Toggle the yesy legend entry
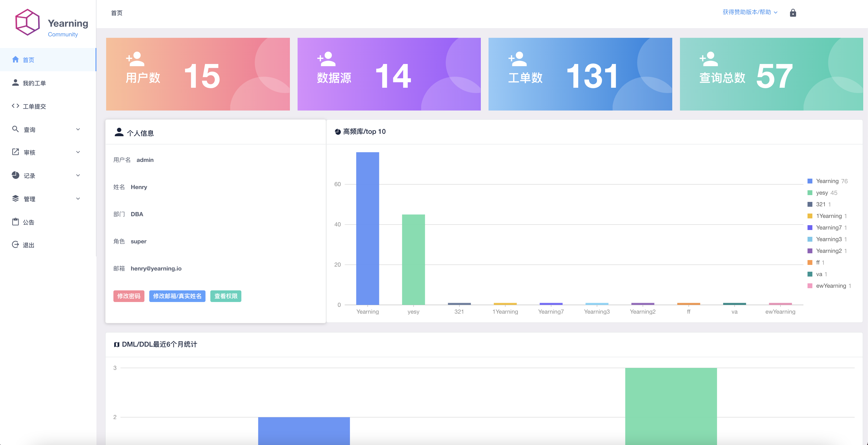Image resolution: width=868 pixels, height=445 pixels. (x=822, y=193)
